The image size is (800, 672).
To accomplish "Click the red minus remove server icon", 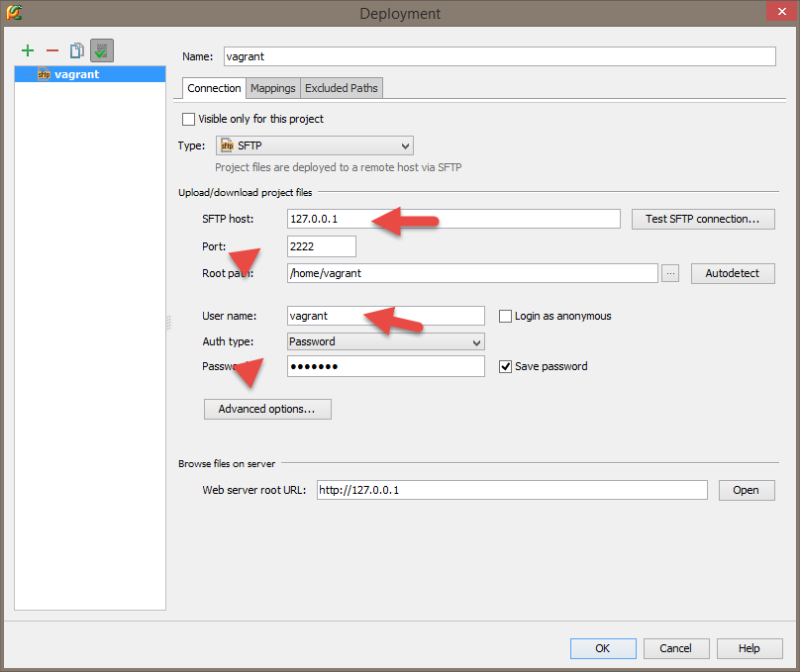I will coord(52,50).
